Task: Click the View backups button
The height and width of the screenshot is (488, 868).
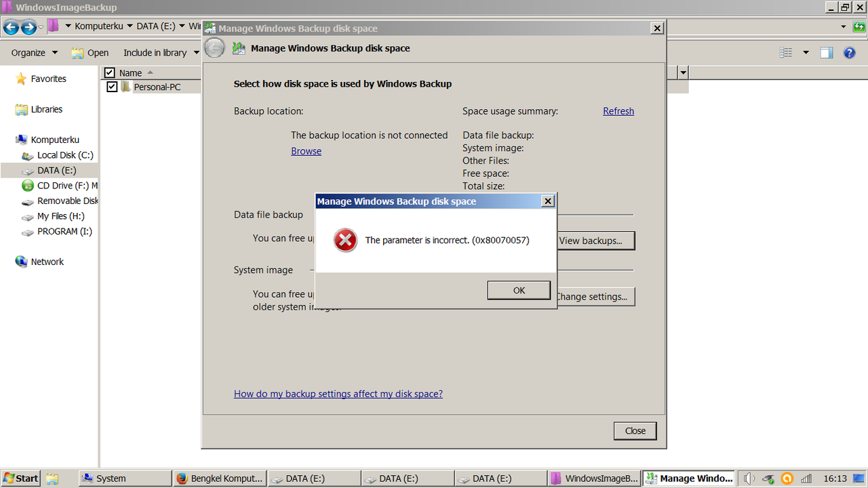Action: (x=595, y=241)
